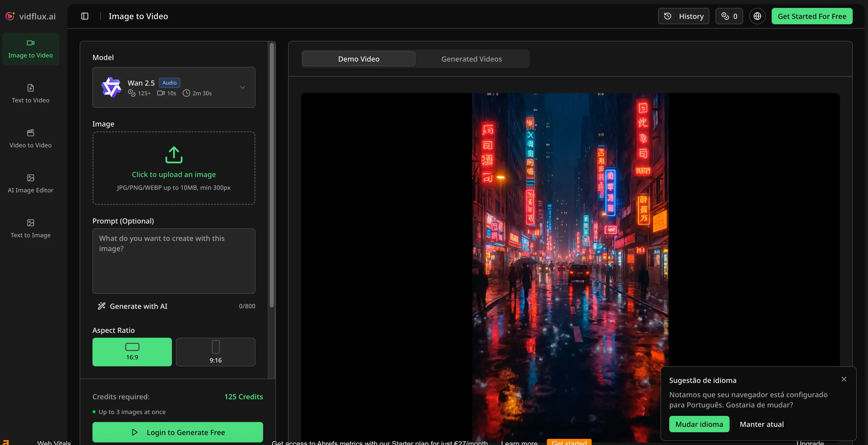Click Generate with AI button
Viewport: 868px width, 445px height.
tap(133, 306)
